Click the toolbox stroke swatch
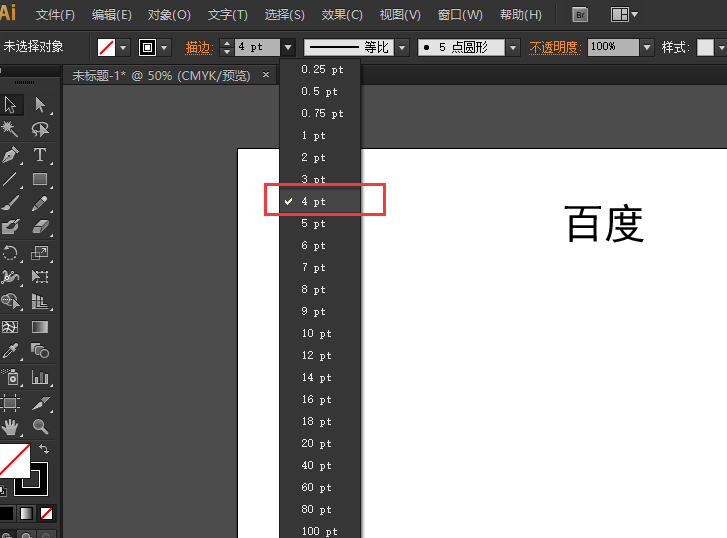 [x=38, y=486]
